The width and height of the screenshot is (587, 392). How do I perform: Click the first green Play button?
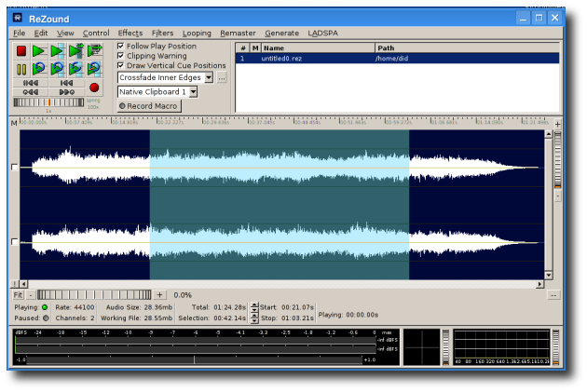point(38,51)
